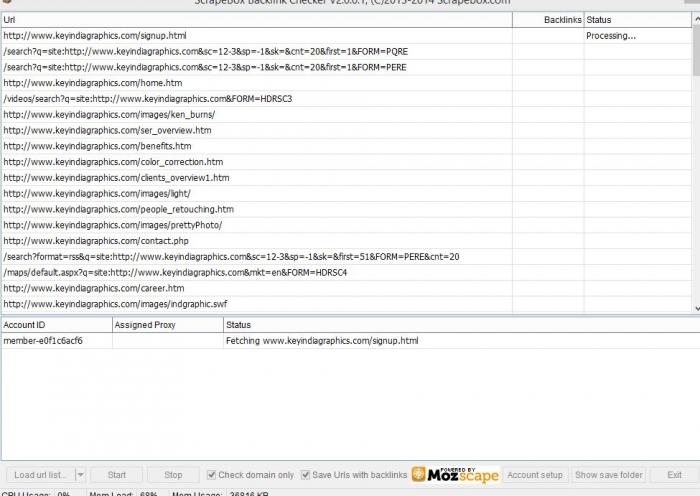Select the images/light/ URL row
Viewport: 700px width, 496px height.
tap(346, 193)
